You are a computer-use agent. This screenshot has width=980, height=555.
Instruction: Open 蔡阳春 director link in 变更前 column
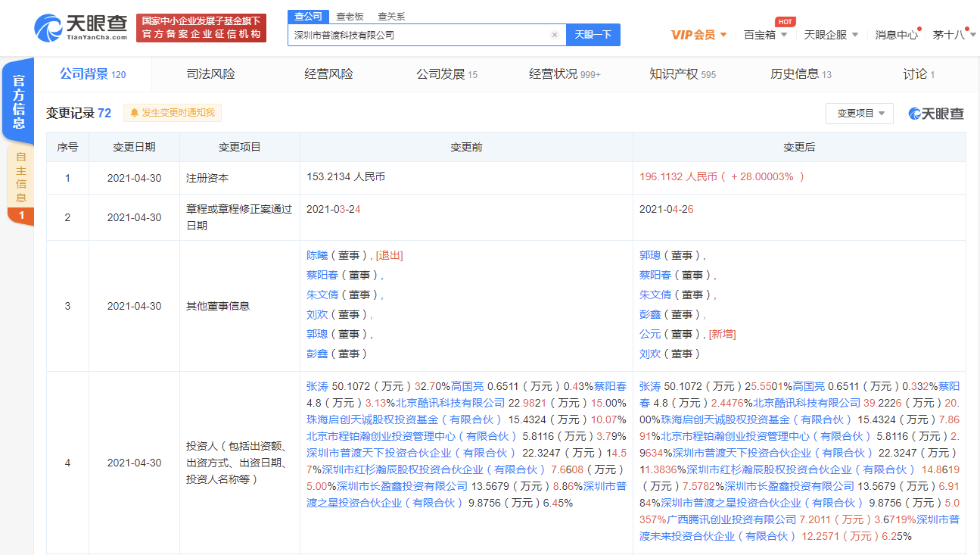click(322, 276)
